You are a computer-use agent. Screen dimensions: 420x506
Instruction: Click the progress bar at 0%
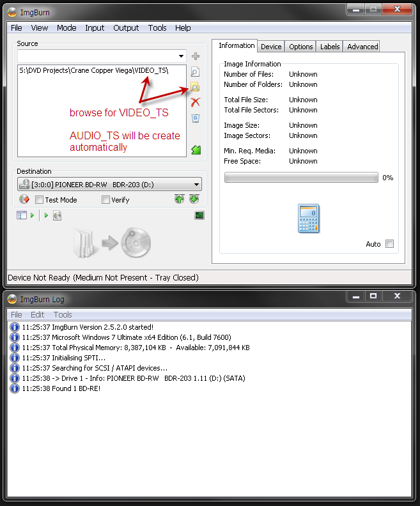301,178
